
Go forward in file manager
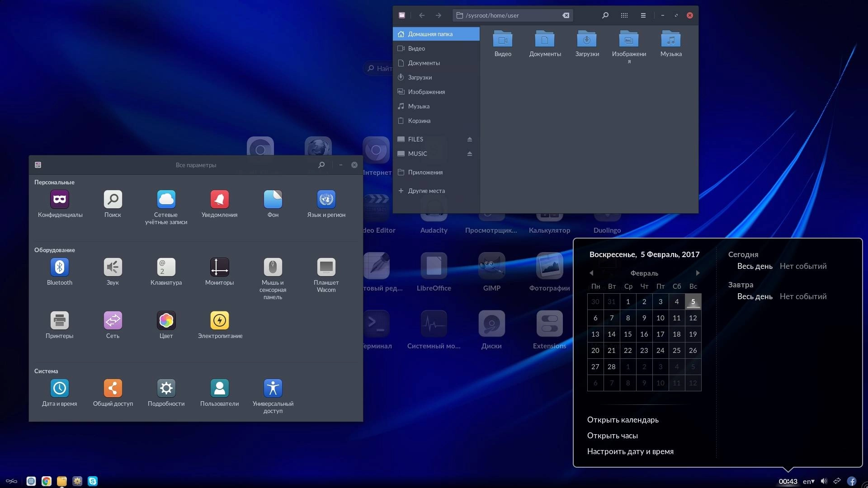click(439, 15)
